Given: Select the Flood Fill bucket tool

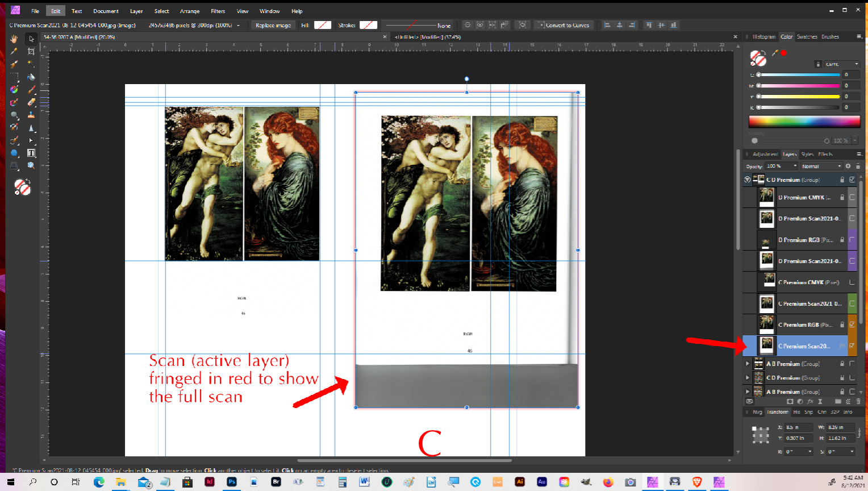Looking at the screenshot, I should point(31,77).
